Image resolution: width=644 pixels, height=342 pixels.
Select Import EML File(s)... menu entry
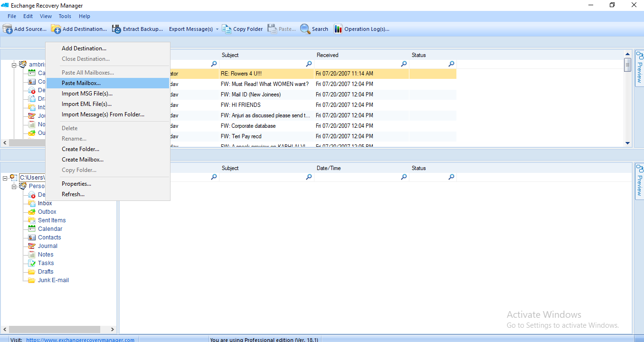pyautogui.click(x=108, y=104)
